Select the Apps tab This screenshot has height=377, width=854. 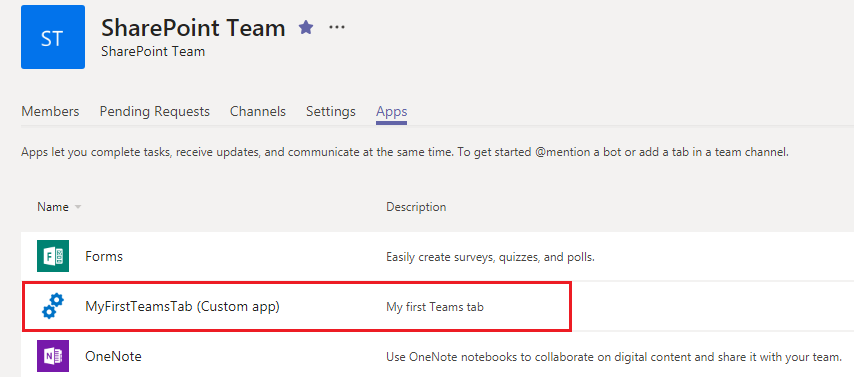click(x=392, y=113)
